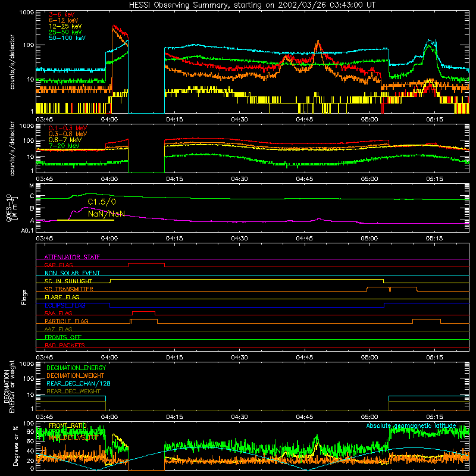Click the raised SAA_FLAG step segment
Image resolution: width=476 pixels, height=476 pixels.
pyautogui.click(x=144, y=312)
